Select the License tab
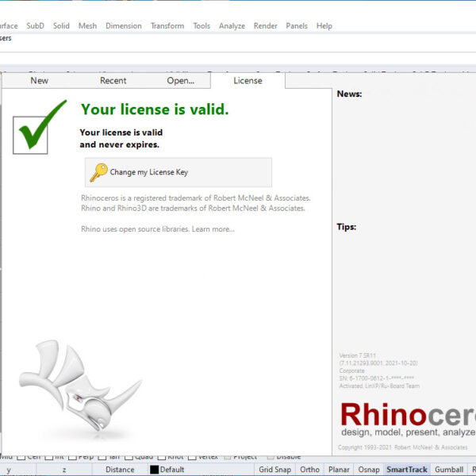Screen dimensions: 476x476 coord(248,80)
